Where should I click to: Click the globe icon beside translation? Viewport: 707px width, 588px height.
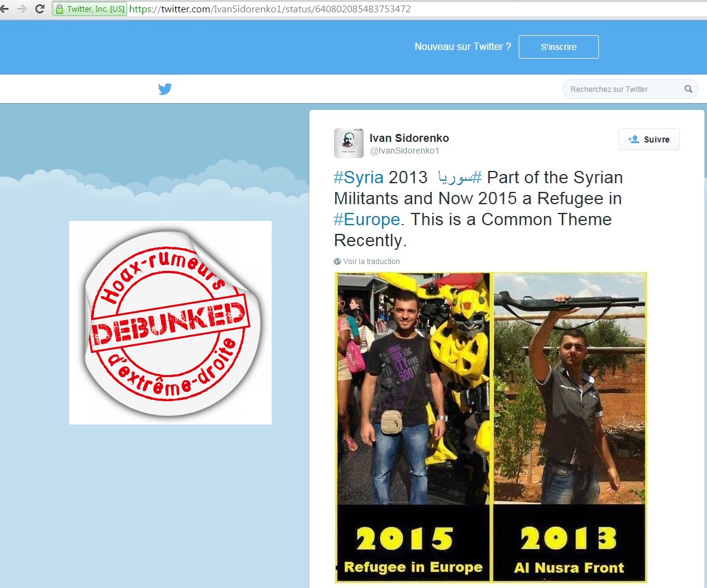(337, 262)
